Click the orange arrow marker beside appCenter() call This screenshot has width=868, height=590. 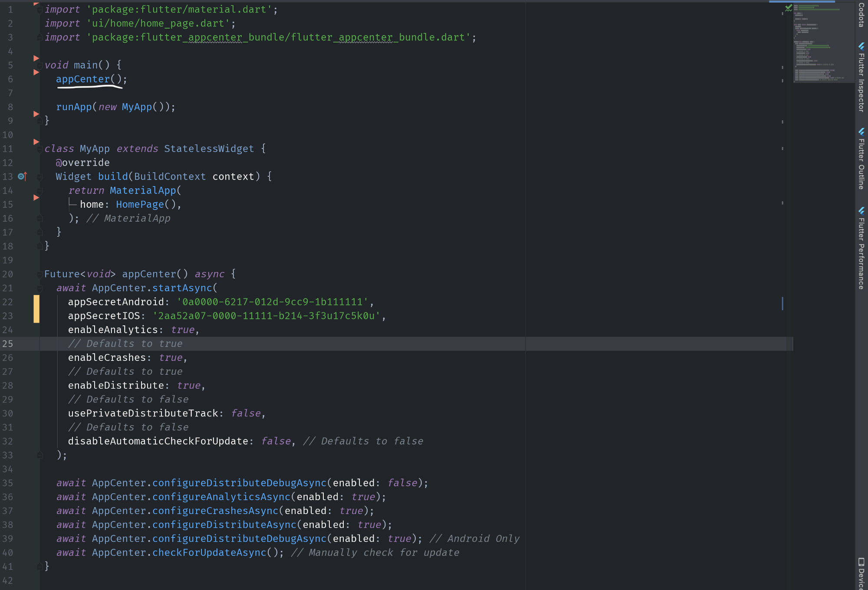(x=36, y=72)
